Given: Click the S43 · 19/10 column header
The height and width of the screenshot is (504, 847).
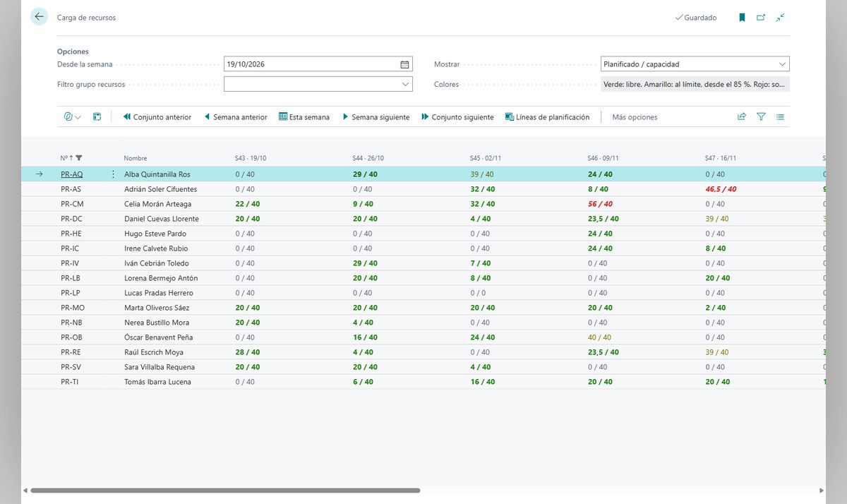Looking at the screenshot, I should 251,158.
